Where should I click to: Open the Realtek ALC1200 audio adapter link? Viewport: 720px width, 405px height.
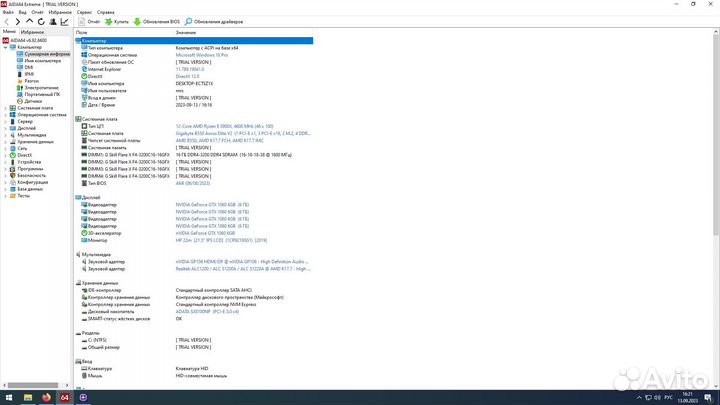[x=243, y=269]
